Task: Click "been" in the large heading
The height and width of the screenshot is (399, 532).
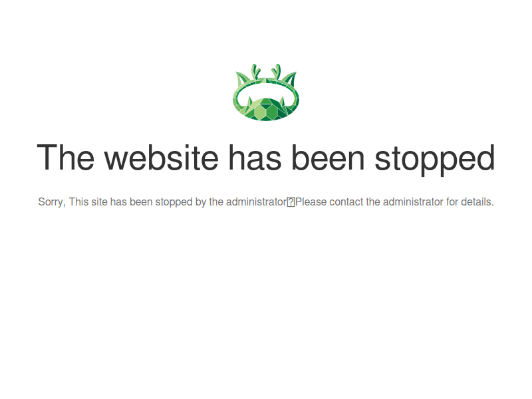Action: [x=328, y=158]
